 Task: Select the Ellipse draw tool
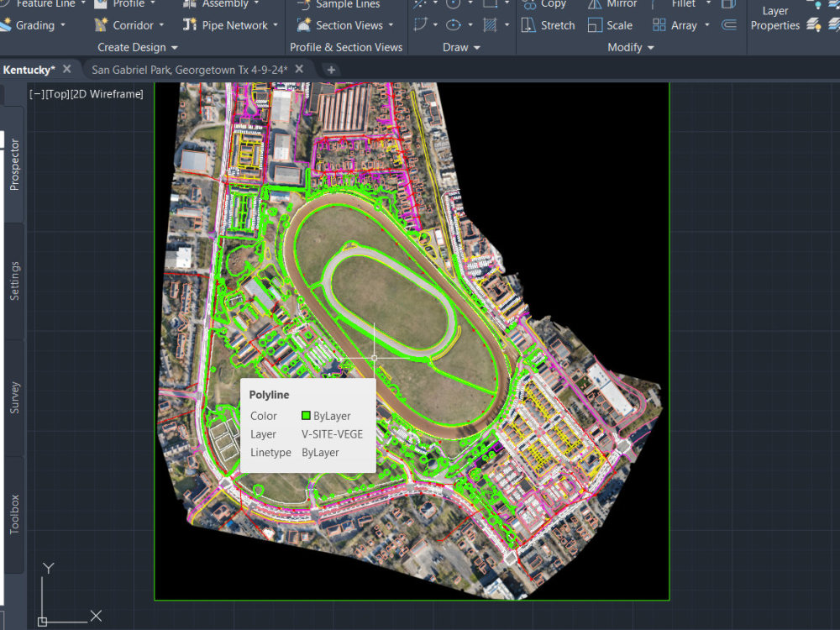pos(454,24)
